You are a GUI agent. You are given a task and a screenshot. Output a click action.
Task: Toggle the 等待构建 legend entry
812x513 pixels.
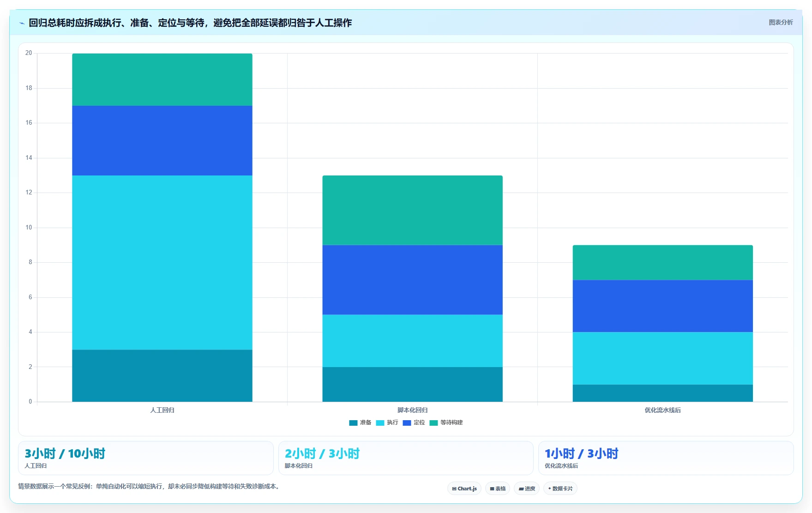pyautogui.click(x=446, y=423)
